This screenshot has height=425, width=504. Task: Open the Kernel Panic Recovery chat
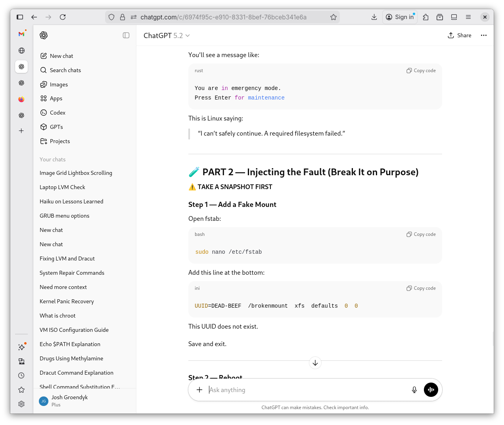point(67,301)
